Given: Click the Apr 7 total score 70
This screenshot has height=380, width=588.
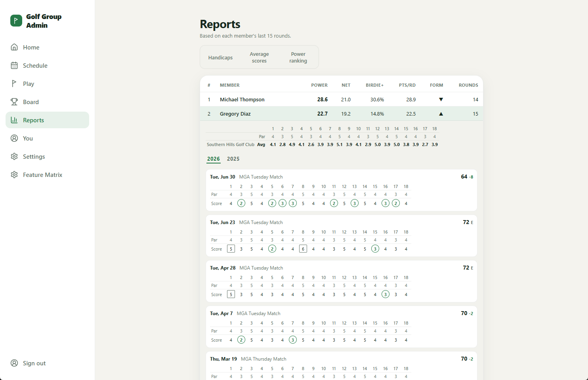Looking at the screenshot, I should [464, 313].
